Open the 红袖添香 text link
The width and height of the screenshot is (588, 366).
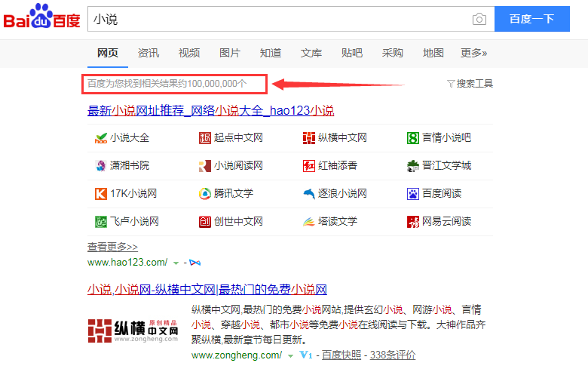(338, 165)
